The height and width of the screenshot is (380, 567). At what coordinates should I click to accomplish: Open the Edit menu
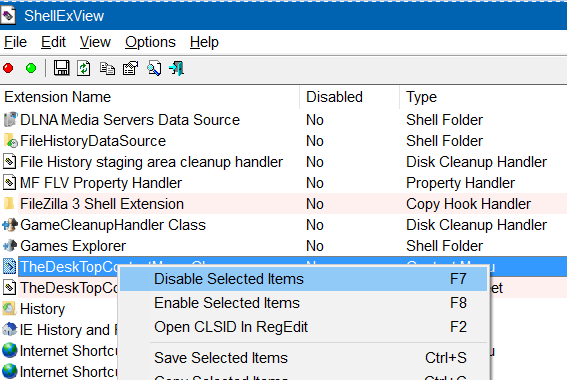tap(53, 42)
